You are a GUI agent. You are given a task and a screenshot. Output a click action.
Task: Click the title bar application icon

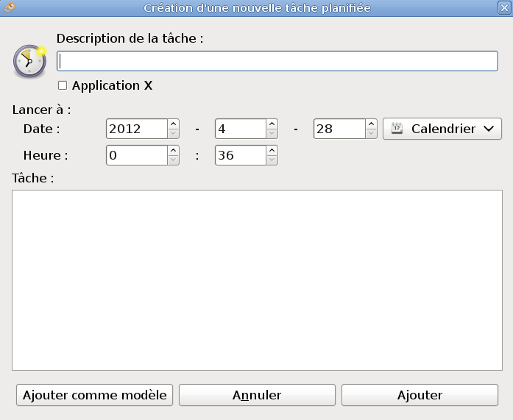click(x=8, y=8)
